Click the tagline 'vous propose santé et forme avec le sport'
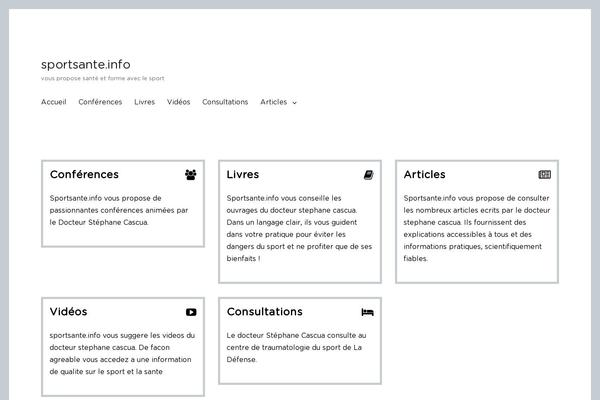 click(103, 78)
